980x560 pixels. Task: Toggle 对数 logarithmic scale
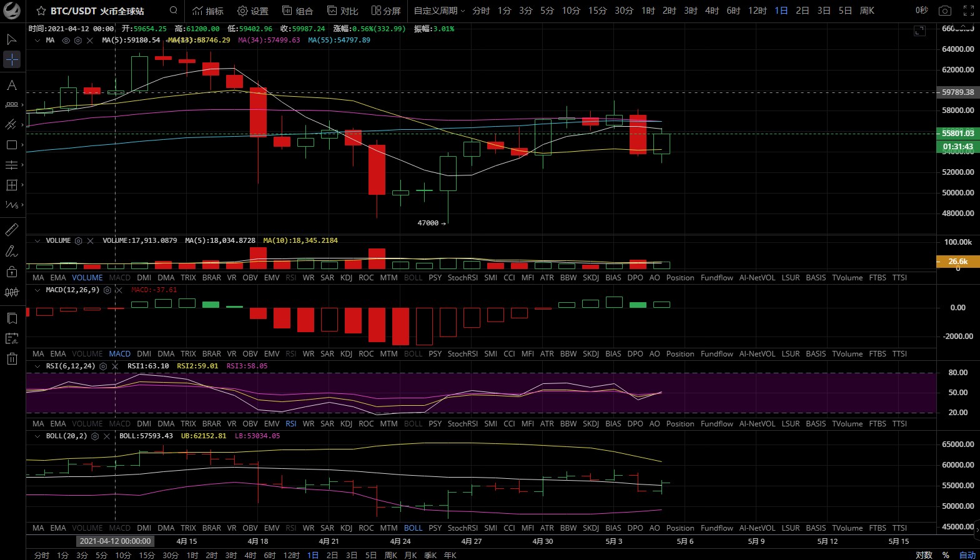point(924,555)
